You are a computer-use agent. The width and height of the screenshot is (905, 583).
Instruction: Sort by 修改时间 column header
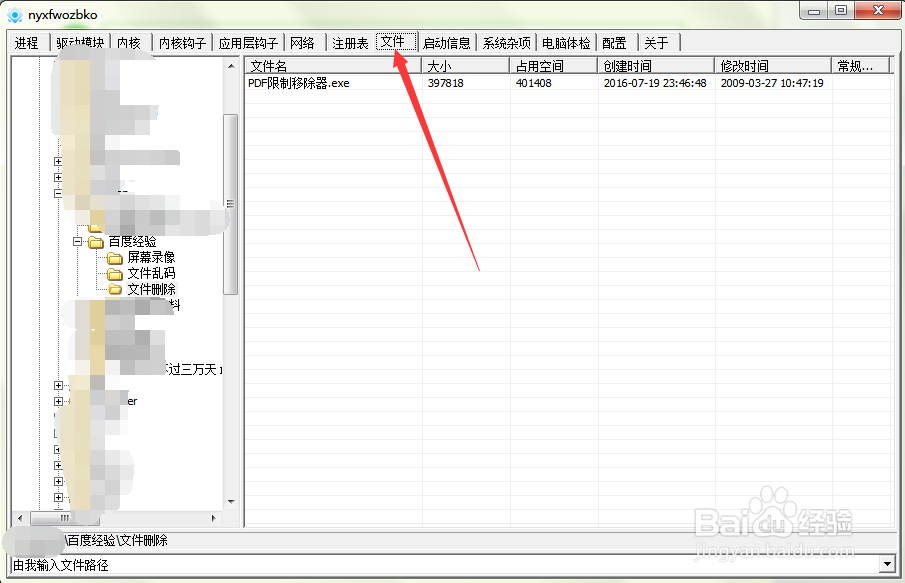click(x=773, y=66)
